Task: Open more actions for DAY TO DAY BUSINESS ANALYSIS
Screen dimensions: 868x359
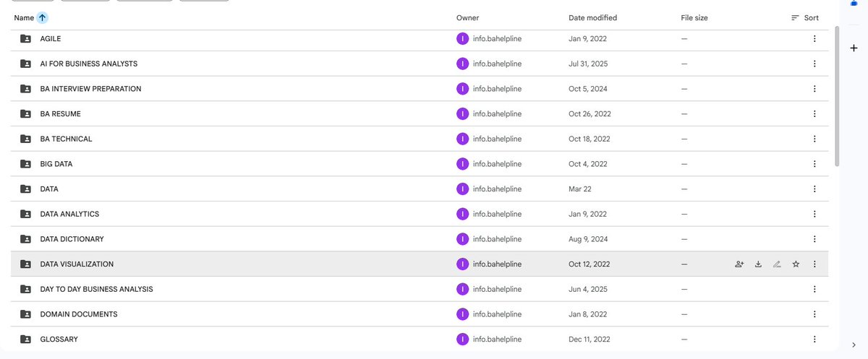Action: point(814,289)
